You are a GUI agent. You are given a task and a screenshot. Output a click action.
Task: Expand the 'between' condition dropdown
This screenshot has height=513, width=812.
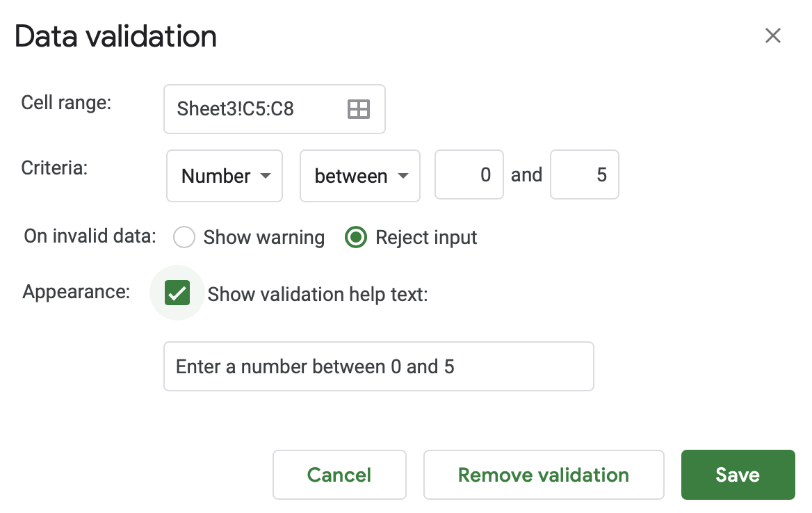tap(359, 176)
